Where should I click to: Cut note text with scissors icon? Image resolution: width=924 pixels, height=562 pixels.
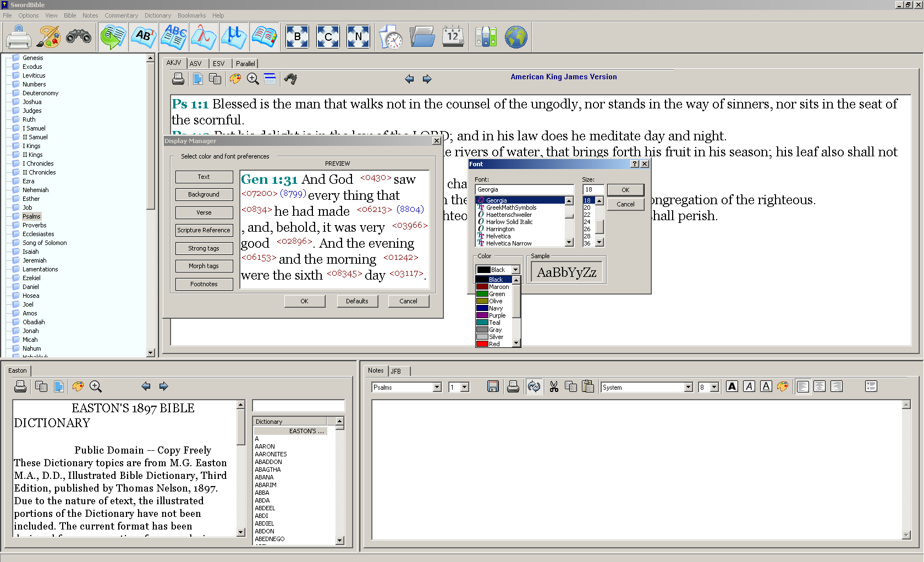click(x=554, y=386)
